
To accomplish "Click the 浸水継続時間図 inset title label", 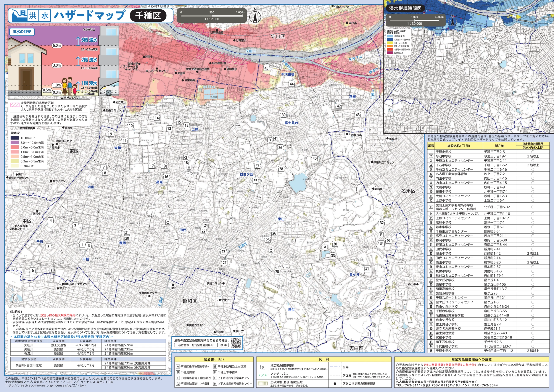I will point(405,8).
